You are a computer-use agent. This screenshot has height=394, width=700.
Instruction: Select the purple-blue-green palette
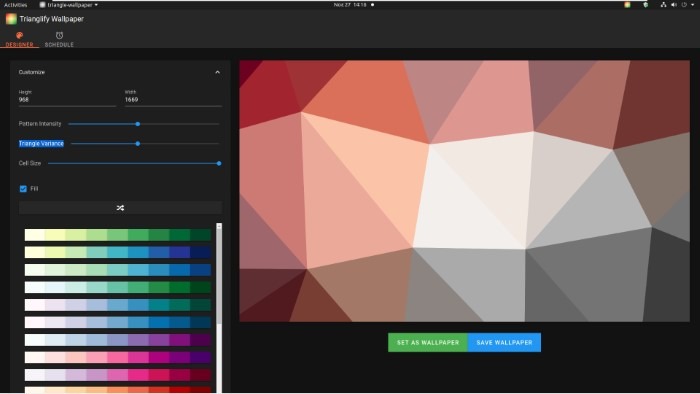coord(118,305)
